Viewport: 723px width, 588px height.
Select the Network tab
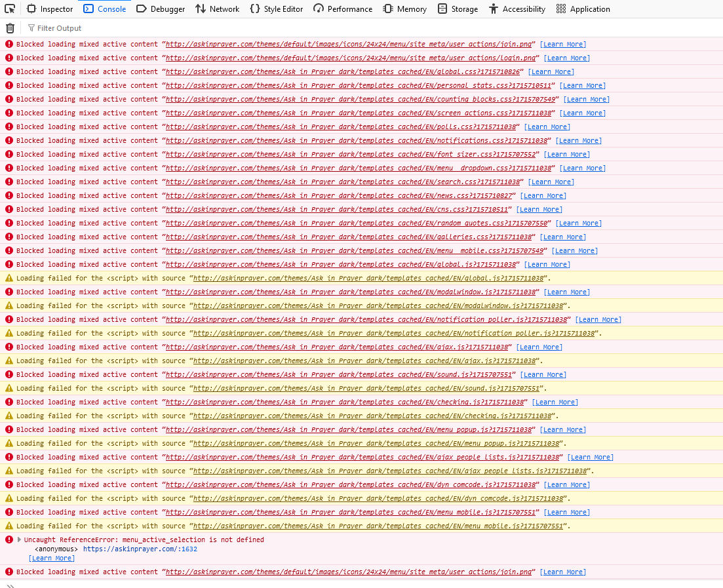[x=218, y=9]
